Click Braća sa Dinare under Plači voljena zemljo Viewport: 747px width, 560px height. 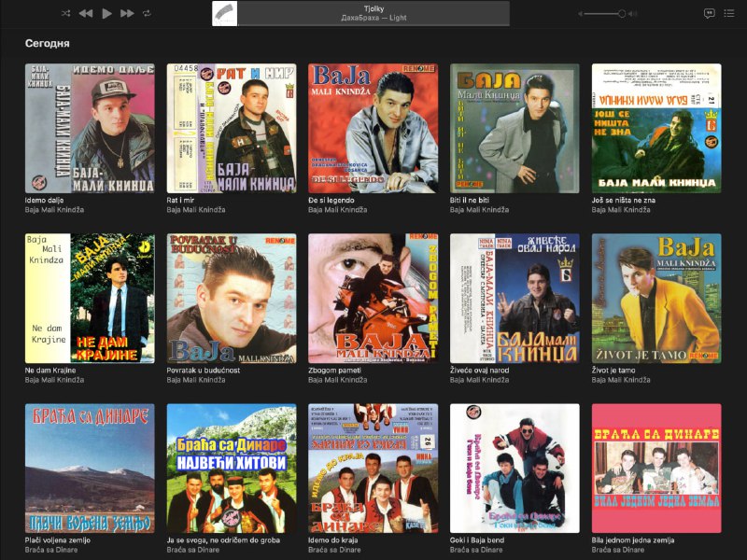[51, 550]
